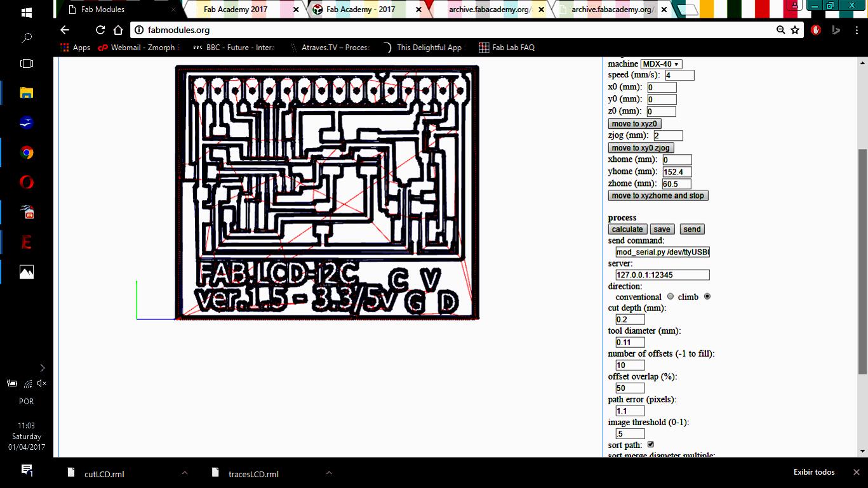868x488 pixels.
Task: Select the climb direction option
Action: (707, 296)
